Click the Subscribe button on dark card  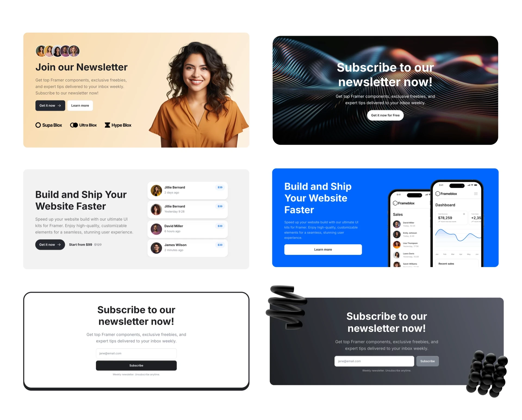(x=427, y=361)
